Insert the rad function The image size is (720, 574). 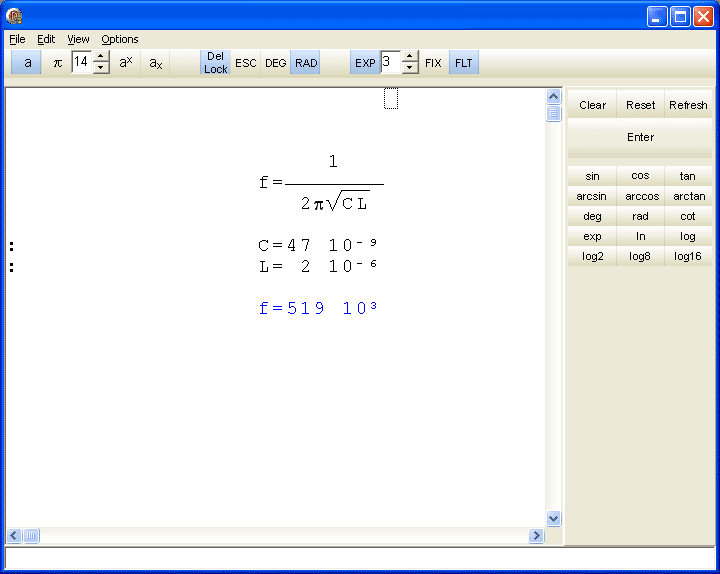point(640,216)
